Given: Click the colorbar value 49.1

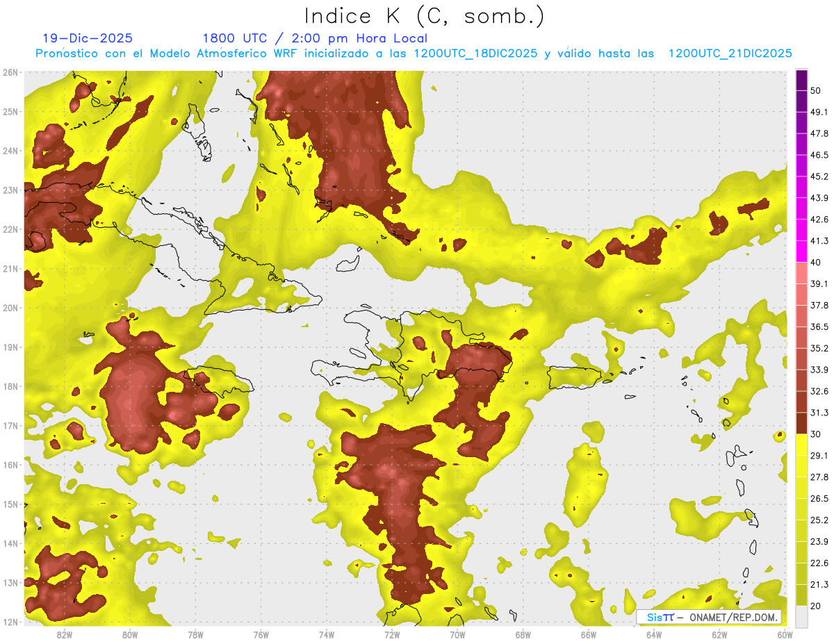Looking at the screenshot, I should 820,112.
